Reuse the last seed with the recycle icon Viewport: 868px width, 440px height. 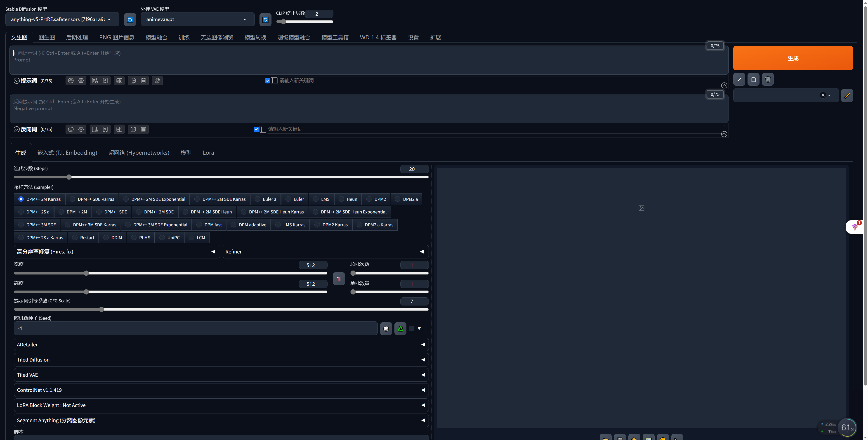[x=400, y=329]
